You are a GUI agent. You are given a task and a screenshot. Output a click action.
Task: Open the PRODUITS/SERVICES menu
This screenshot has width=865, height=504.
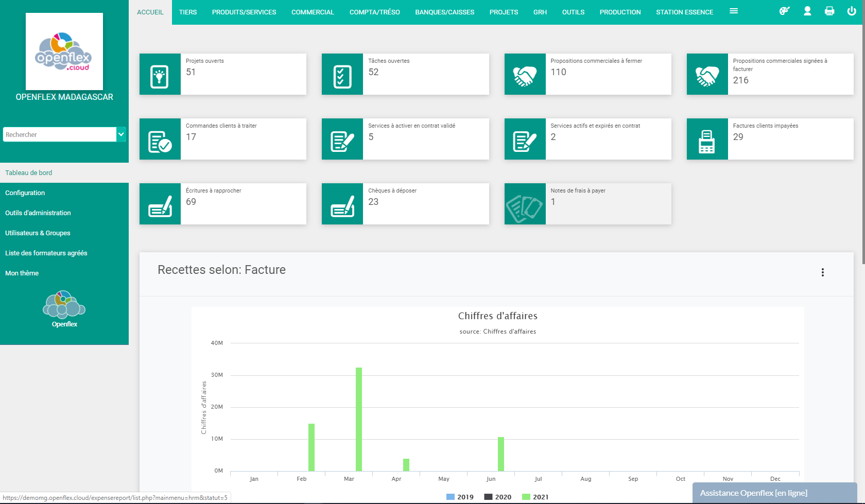[244, 12]
